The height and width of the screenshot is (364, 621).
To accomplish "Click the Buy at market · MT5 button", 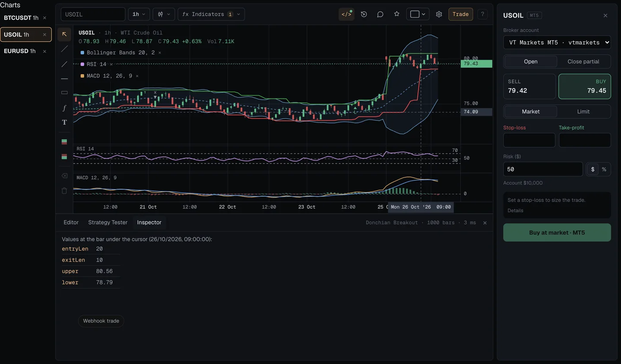I will [x=557, y=232].
